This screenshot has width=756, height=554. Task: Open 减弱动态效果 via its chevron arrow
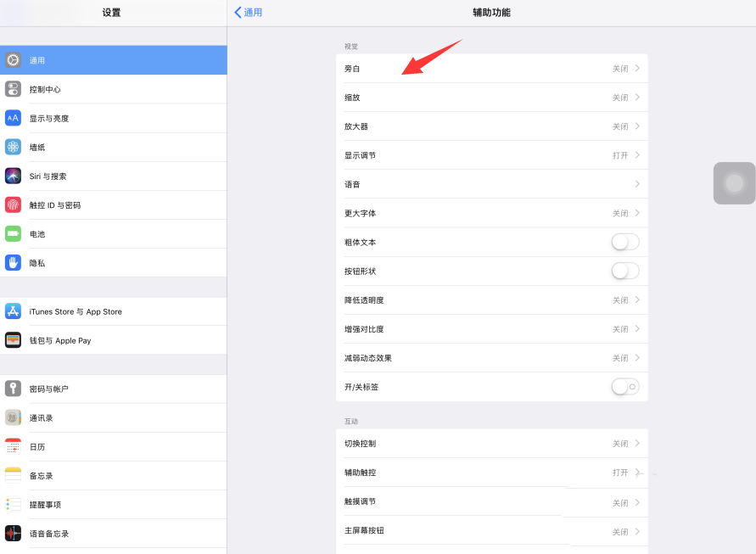[637, 358]
